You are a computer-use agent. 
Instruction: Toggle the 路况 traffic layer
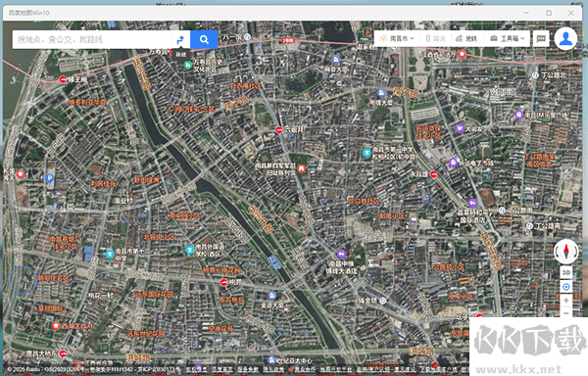tap(436, 38)
